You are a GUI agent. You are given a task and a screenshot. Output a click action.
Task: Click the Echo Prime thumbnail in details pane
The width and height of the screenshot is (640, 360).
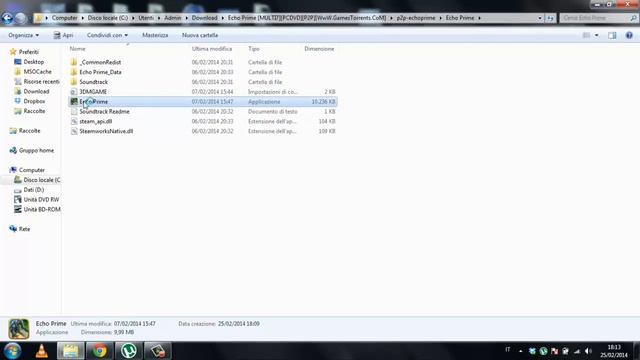[x=19, y=329]
